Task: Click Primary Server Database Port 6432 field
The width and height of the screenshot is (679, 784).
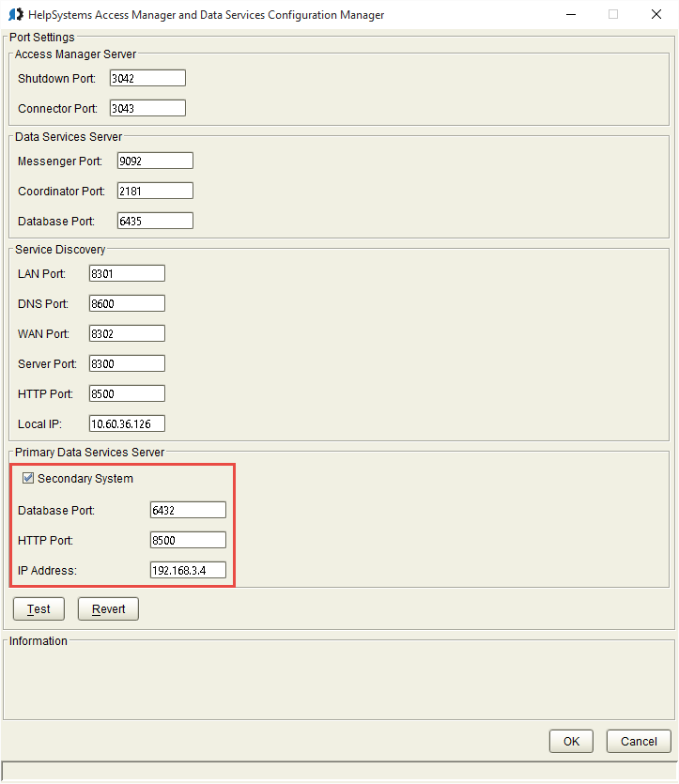Action: coord(188,510)
